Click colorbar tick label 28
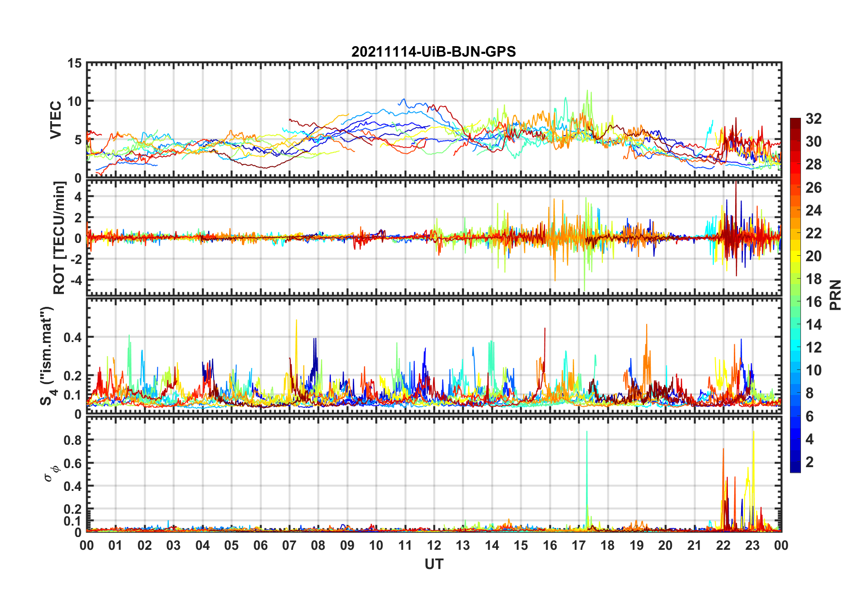Screen dimensions: 868x590 814,164
